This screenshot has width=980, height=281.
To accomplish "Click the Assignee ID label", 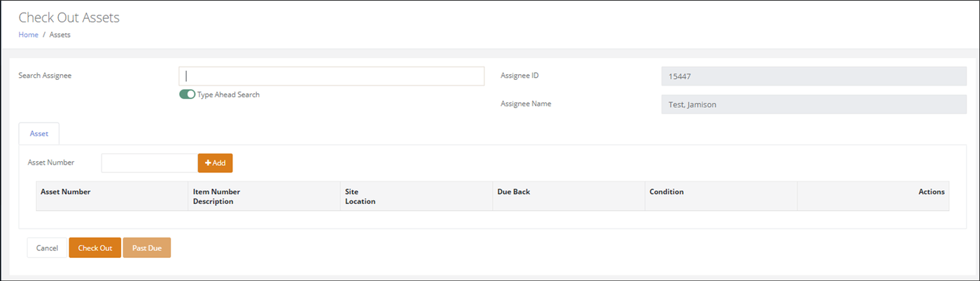I will click(519, 76).
